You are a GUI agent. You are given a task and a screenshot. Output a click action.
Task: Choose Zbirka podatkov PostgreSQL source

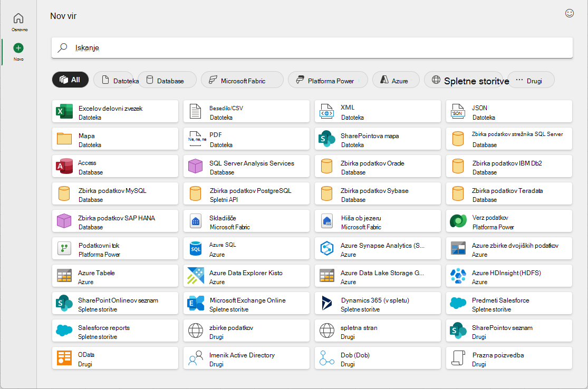(246, 193)
